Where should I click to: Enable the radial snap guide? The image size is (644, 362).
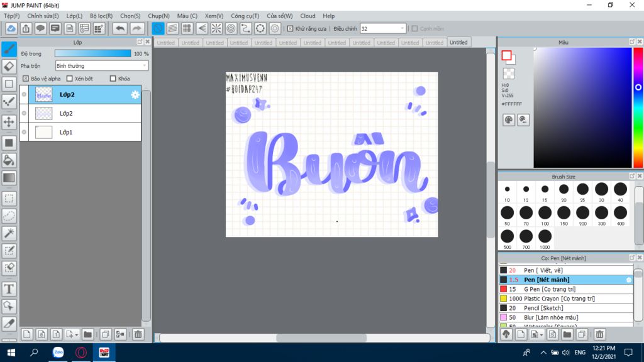pyautogui.click(x=216, y=28)
